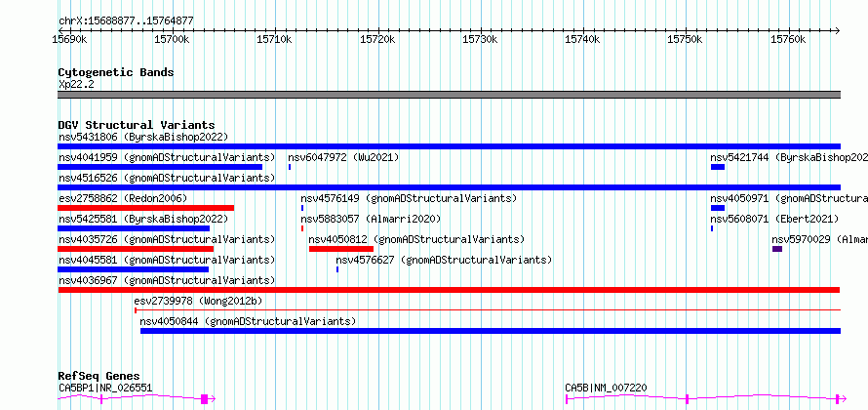Screen dimensions: 868x410
Task: Click the gray Xp22.2 cytogenetic band bar
Action: point(449,95)
